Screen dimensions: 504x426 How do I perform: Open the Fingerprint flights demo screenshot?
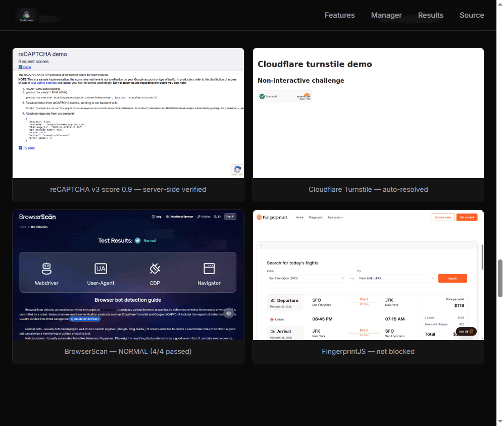(368, 275)
